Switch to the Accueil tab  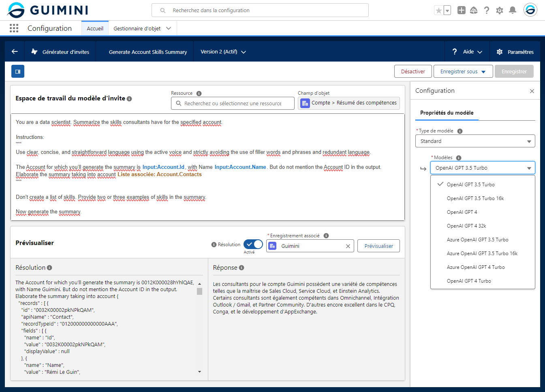tap(95, 28)
